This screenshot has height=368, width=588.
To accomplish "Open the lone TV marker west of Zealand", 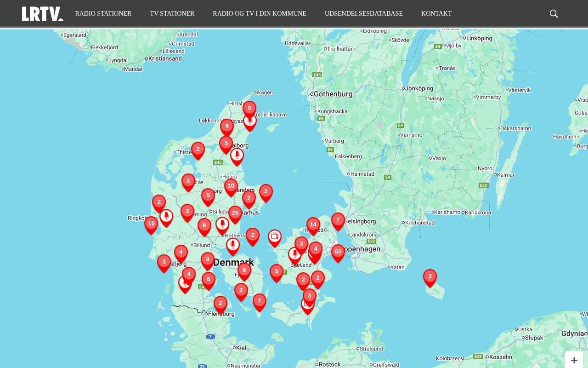I will tap(275, 238).
